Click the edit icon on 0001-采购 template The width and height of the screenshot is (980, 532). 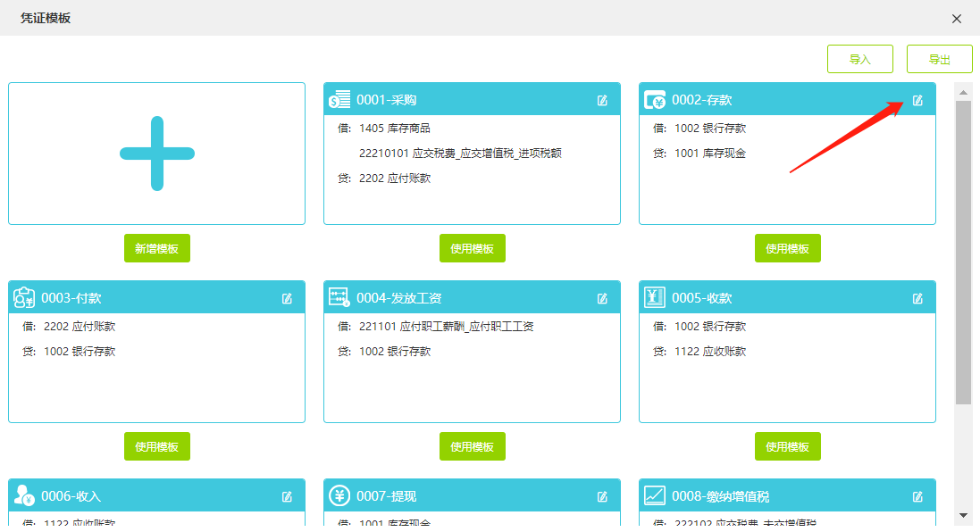point(602,100)
